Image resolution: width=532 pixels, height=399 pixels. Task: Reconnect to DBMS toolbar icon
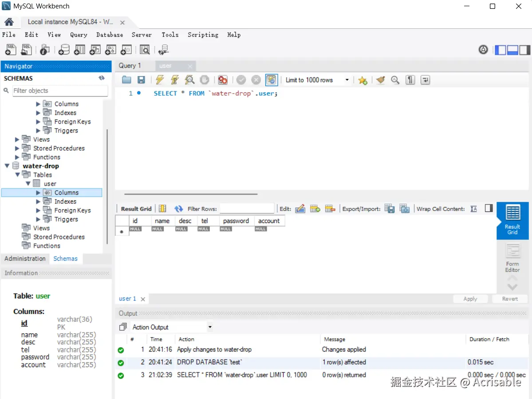tap(163, 50)
